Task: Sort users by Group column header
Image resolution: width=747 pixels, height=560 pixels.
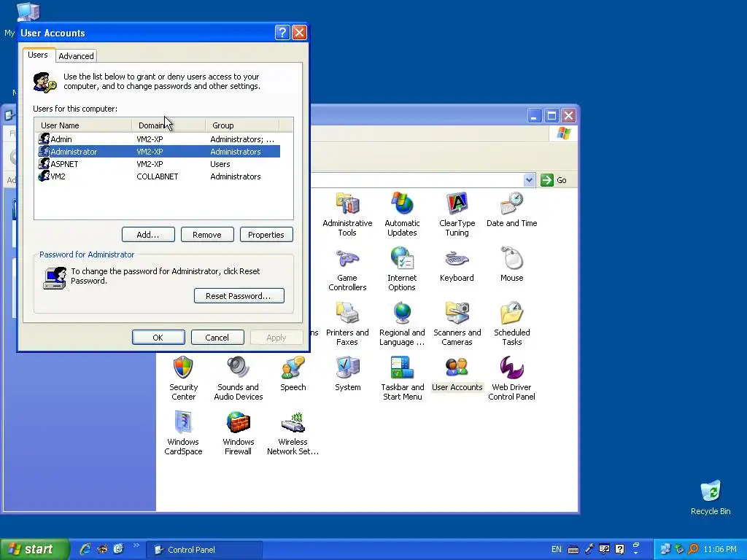Action: pyautogui.click(x=242, y=125)
